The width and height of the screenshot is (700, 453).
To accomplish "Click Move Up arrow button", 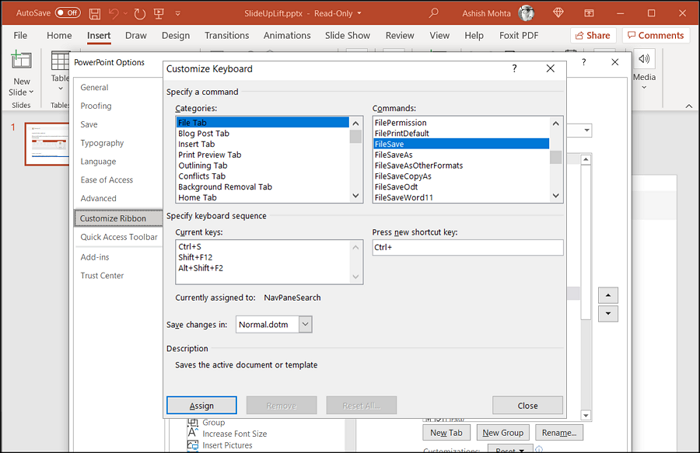I will pyautogui.click(x=608, y=295).
